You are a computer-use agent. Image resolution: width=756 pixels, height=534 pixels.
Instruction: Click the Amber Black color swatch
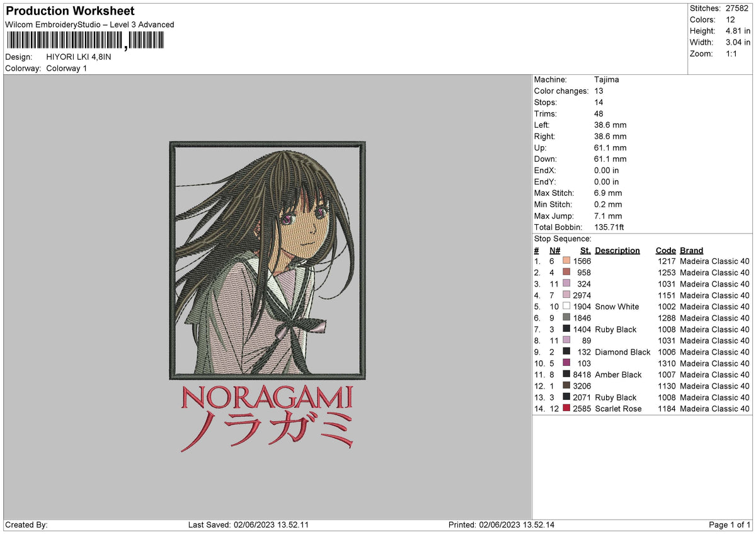tap(566, 374)
